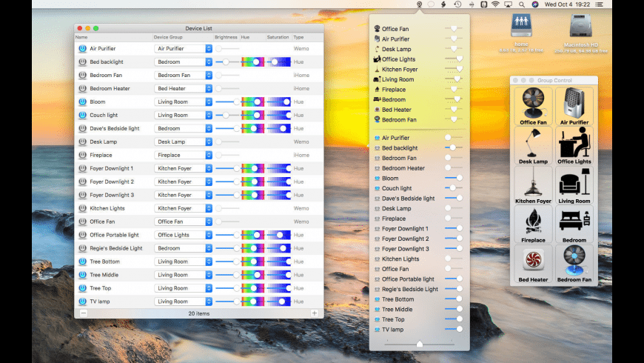The image size is (644, 363).
Task: Toggle power for Bloom in Device List
Action: (82, 102)
